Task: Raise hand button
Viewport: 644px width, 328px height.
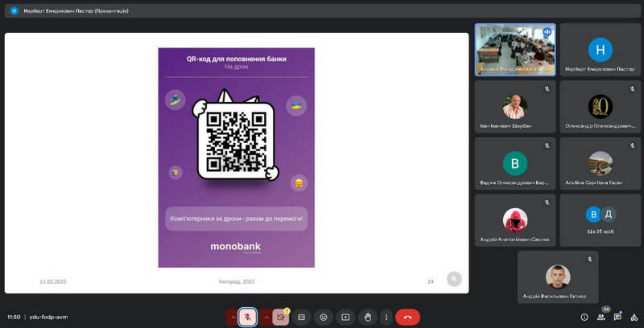Action: (368, 317)
